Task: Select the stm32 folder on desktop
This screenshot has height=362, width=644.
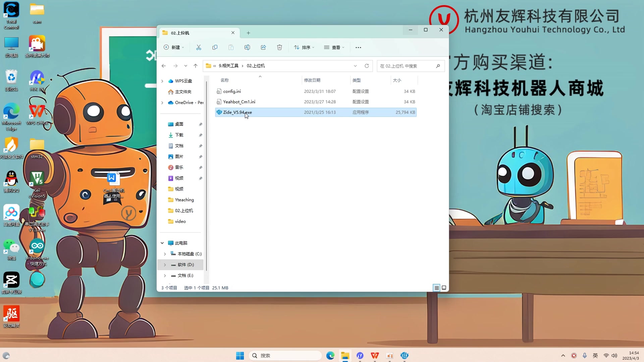Action: click(37, 148)
